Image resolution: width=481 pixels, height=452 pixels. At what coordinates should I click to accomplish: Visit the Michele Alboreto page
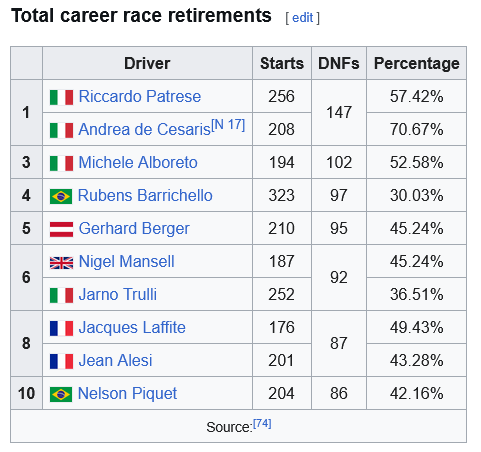click(x=138, y=162)
